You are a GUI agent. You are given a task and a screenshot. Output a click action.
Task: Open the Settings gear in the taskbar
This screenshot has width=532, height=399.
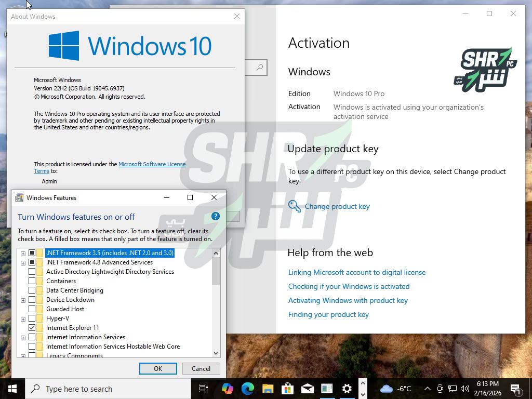click(347, 389)
